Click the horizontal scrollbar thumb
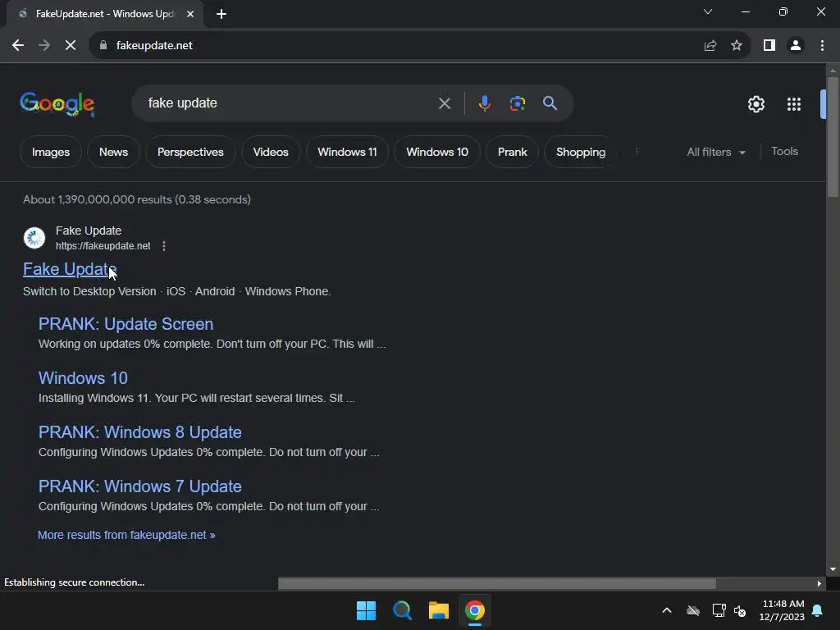This screenshot has height=630, width=840. [x=496, y=583]
